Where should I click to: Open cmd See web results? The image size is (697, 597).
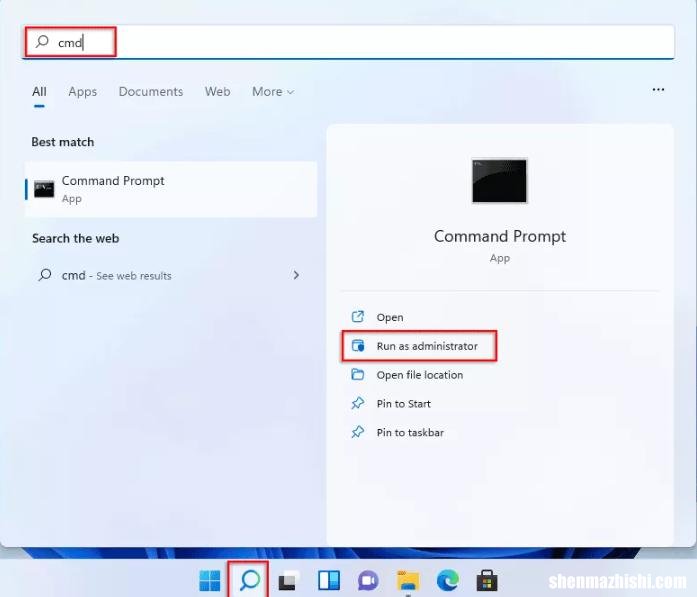171,275
